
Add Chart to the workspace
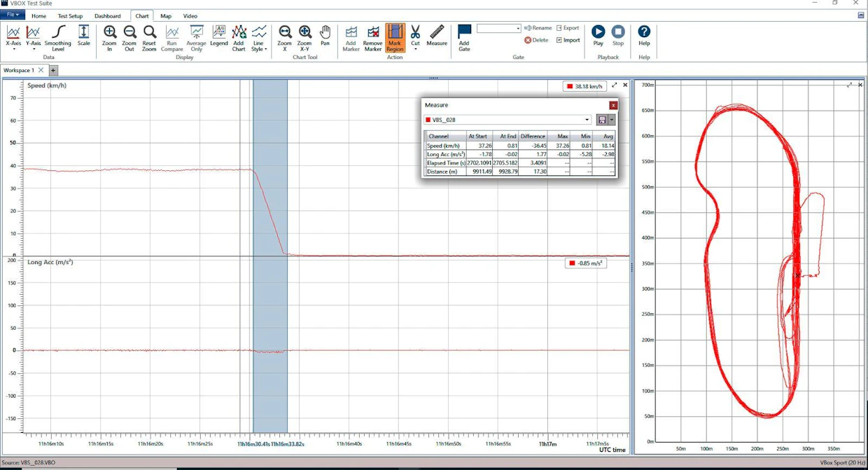tap(239, 38)
